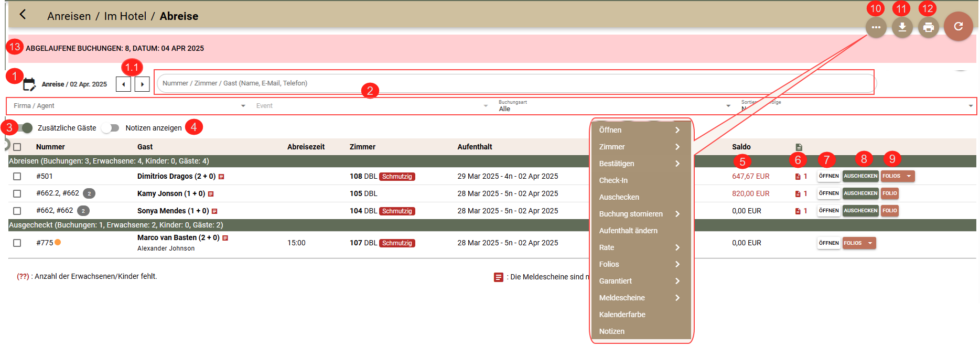980x347 pixels.
Task: Click the document icon in Sonya Mendes row
Action: tap(798, 211)
